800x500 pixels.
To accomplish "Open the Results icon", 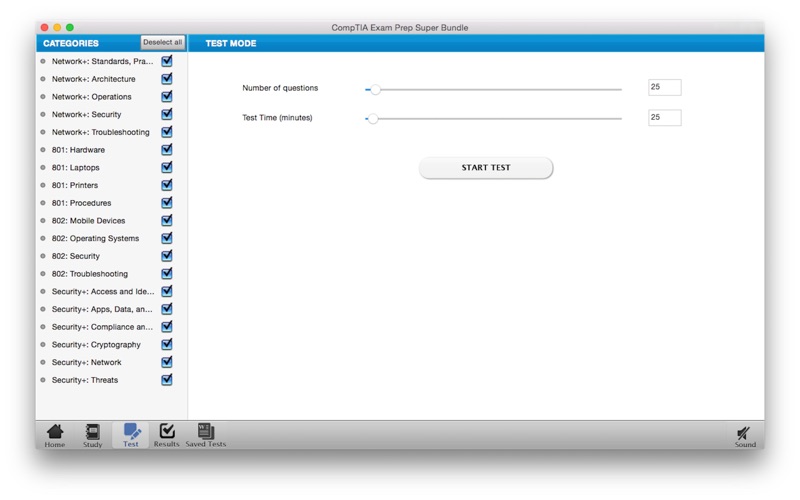I will [166, 434].
